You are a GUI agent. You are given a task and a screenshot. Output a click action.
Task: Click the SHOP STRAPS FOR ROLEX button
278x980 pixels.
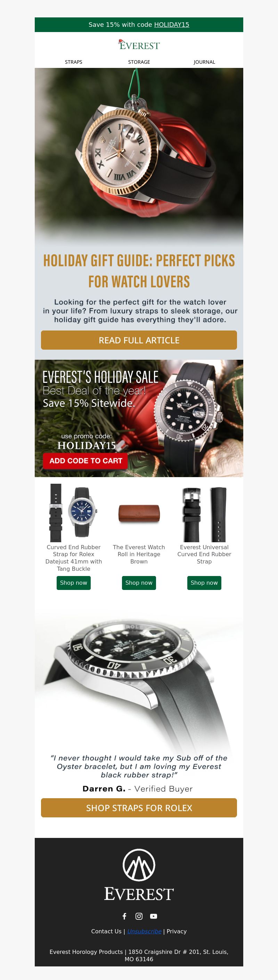(x=139, y=808)
